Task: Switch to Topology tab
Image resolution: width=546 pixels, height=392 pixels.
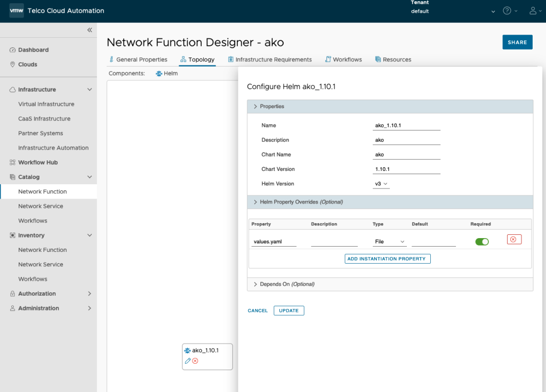Action: coord(197,60)
